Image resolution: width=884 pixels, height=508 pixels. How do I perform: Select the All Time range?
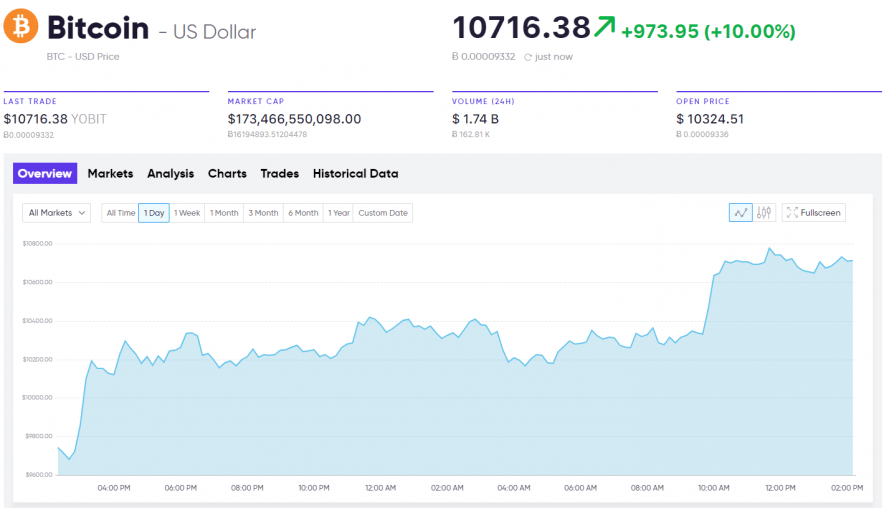(120, 213)
